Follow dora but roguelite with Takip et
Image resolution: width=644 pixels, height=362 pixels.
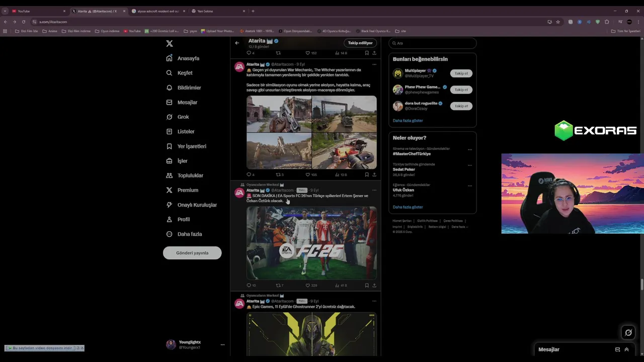(461, 106)
